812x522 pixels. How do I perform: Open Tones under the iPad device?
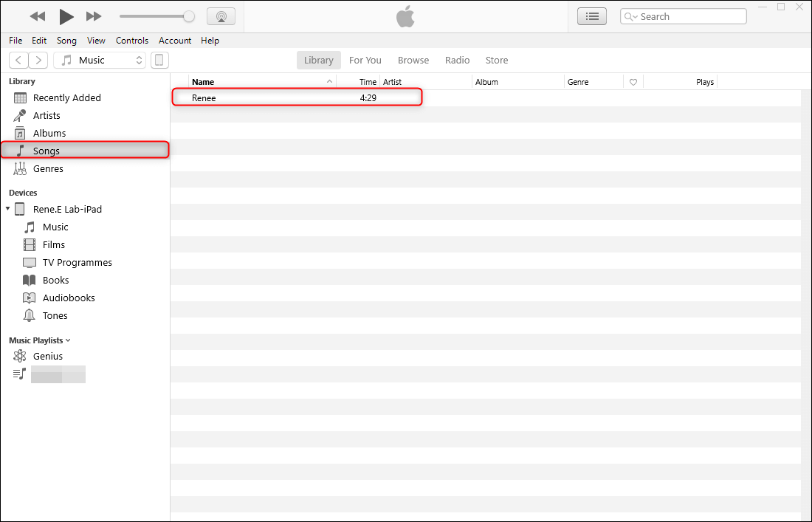[x=55, y=315]
